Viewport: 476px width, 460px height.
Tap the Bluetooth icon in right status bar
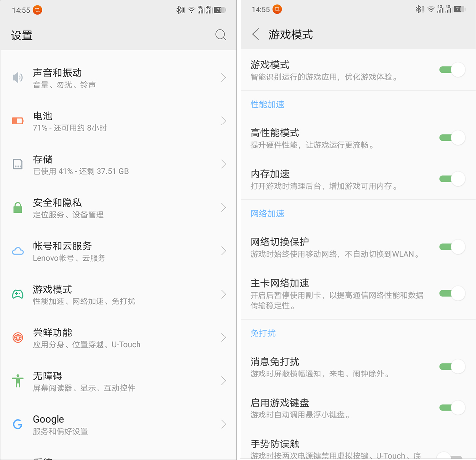[x=419, y=9]
